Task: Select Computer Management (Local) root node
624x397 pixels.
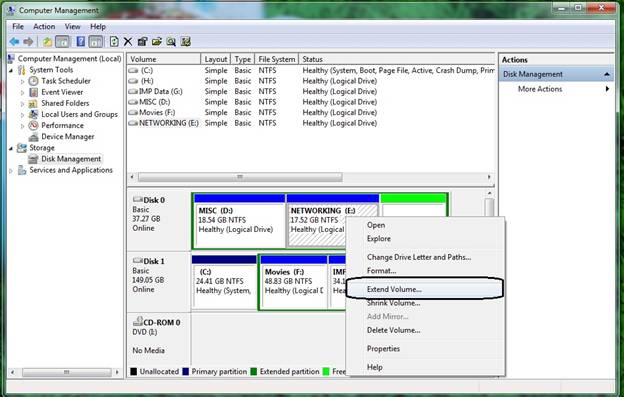Action: pos(69,58)
